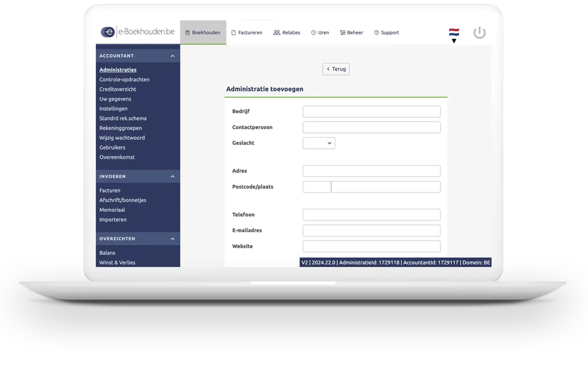Open Balans under Overzichten
The height and width of the screenshot is (371, 588).
[107, 253]
